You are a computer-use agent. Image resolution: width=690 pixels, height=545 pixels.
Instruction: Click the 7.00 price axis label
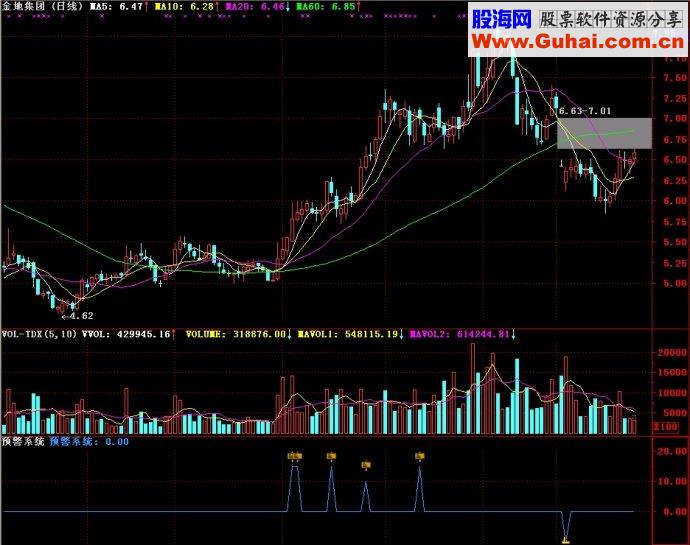point(674,119)
